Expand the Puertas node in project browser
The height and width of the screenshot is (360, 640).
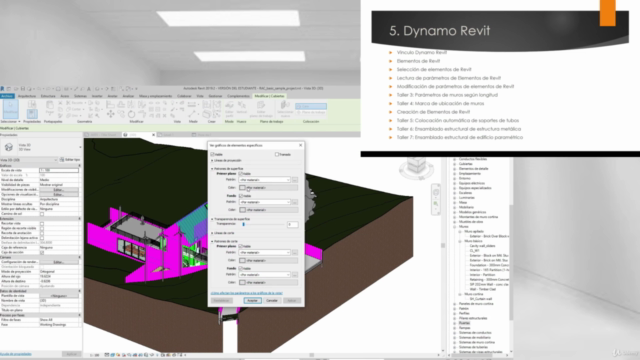[455, 323]
